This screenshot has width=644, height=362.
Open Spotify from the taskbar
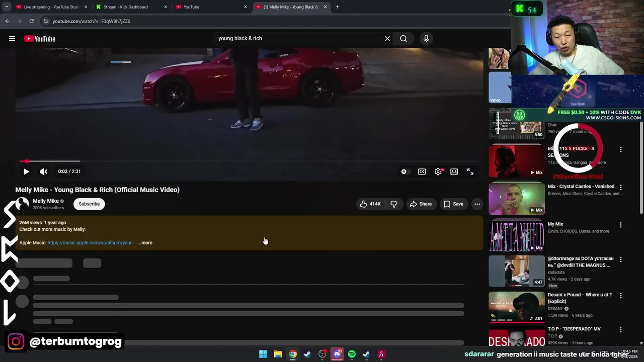click(x=352, y=354)
